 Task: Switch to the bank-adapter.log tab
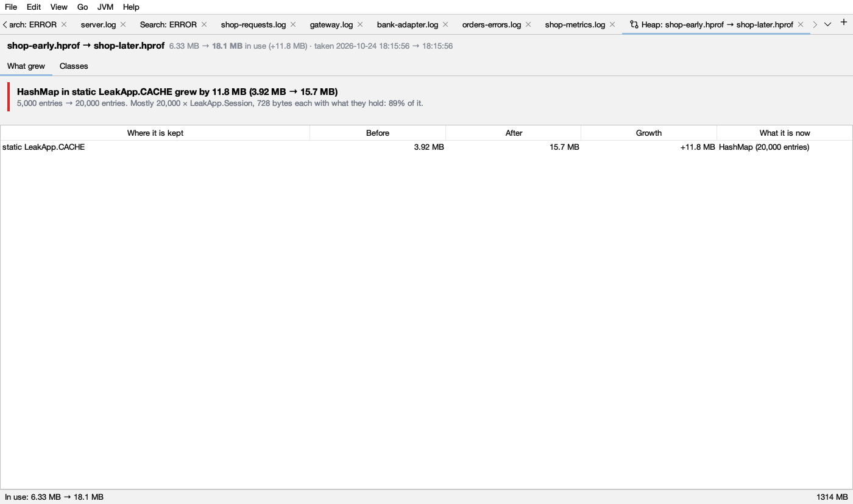[408, 24]
